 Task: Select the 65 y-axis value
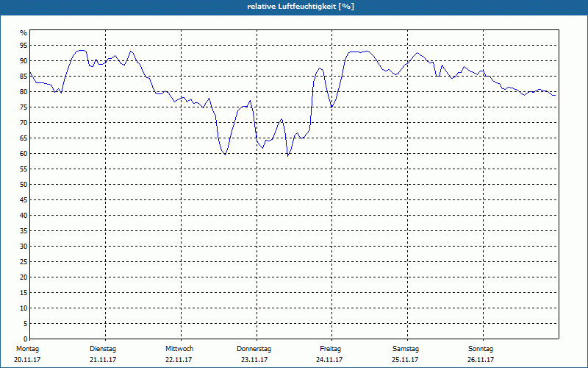(x=24, y=138)
